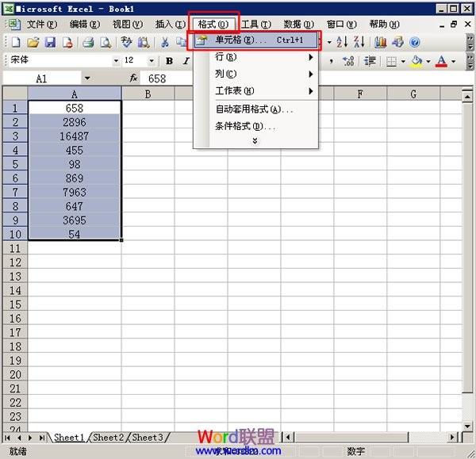Open the 文件(F) menu
Viewport: 476px width, 459px height.
pyautogui.click(x=42, y=25)
